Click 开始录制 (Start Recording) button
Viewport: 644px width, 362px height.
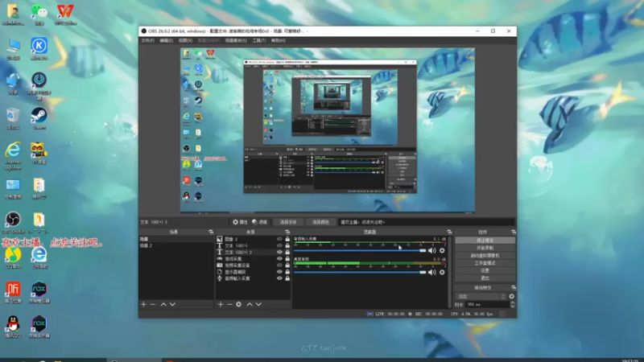click(x=485, y=248)
